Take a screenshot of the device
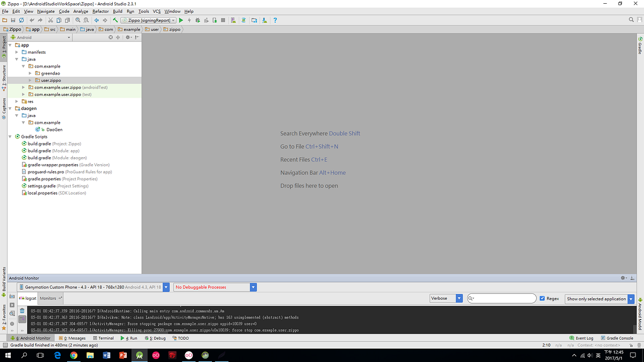This screenshot has width=644, height=362. click(x=12, y=297)
